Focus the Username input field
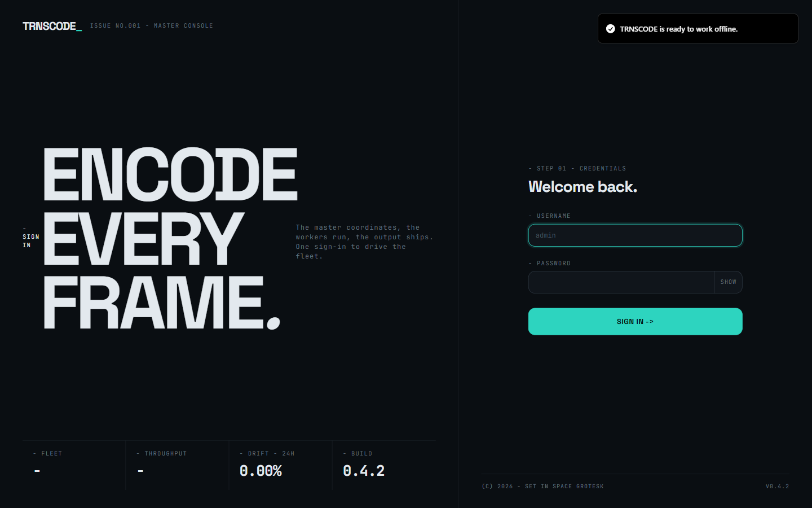Screen dimensions: 812x508 pyautogui.click(x=635, y=235)
